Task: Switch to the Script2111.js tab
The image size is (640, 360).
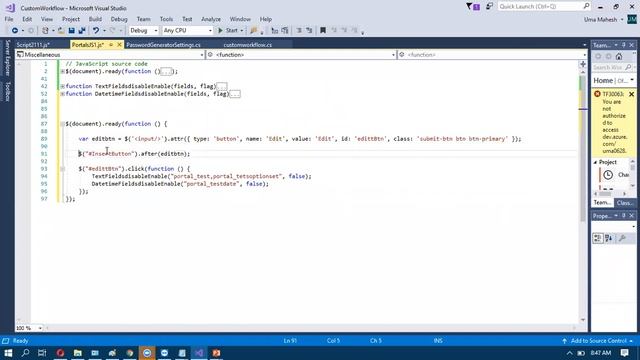Action: point(33,45)
